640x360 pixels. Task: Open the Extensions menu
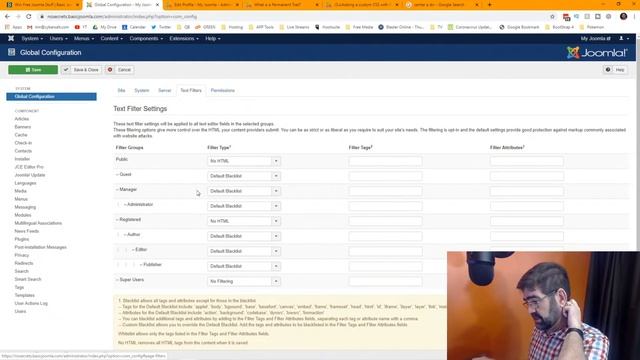184,38
